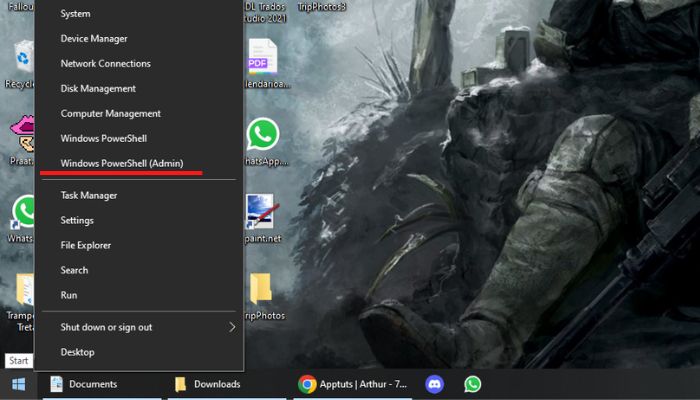Click the SDL Trados Studio 2021 label
Viewport: 700px width, 400px height.
point(265,12)
